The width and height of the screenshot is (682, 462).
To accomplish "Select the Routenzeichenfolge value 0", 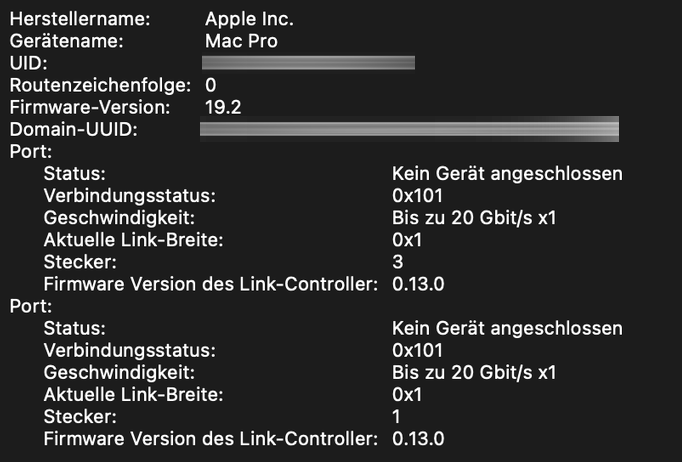I will click(211, 85).
